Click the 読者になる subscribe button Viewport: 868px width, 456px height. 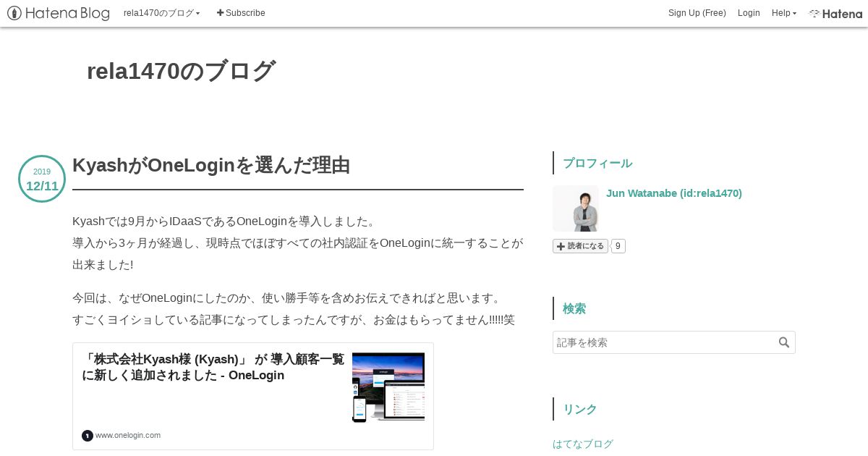[580, 246]
